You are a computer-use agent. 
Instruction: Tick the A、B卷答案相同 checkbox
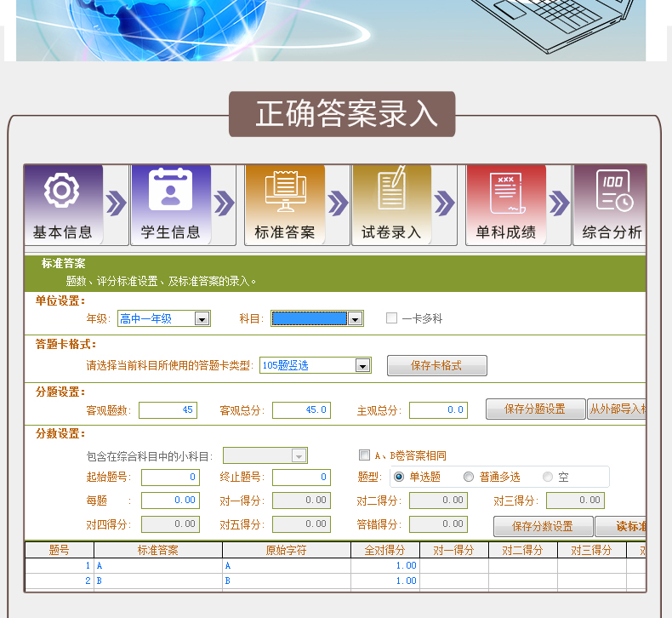point(365,455)
